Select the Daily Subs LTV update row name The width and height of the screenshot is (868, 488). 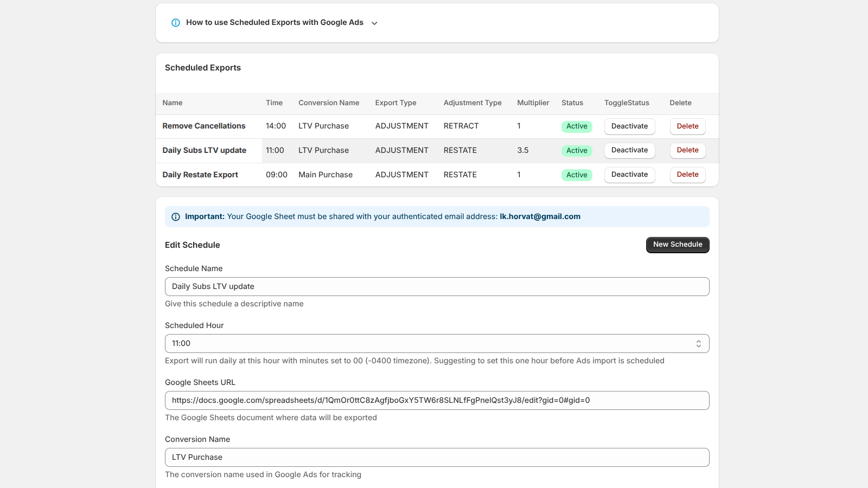204,150
